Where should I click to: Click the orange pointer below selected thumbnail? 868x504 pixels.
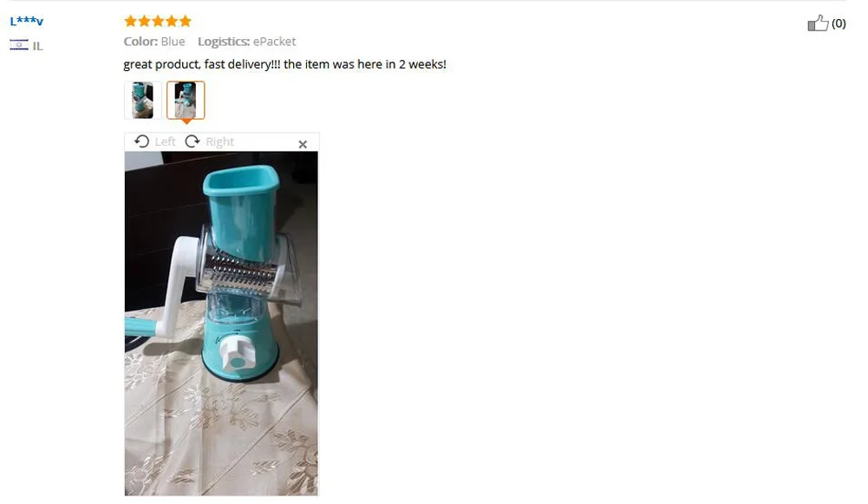point(186,121)
